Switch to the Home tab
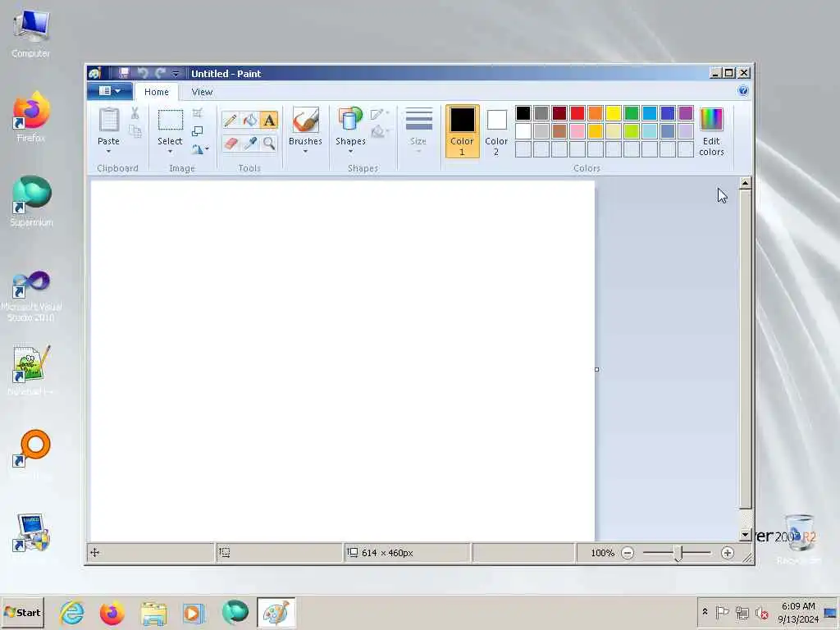This screenshot has width=840, height=630. (157, 92)
